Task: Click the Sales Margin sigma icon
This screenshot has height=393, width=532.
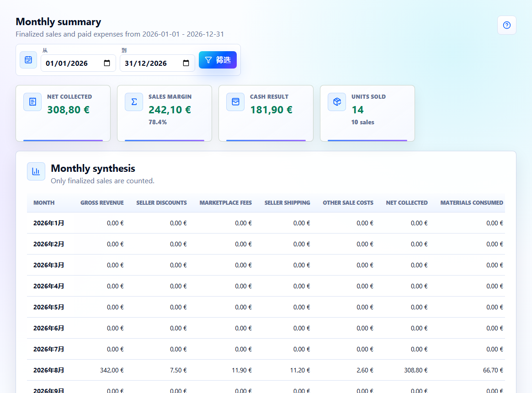Action: click(134, 102)
